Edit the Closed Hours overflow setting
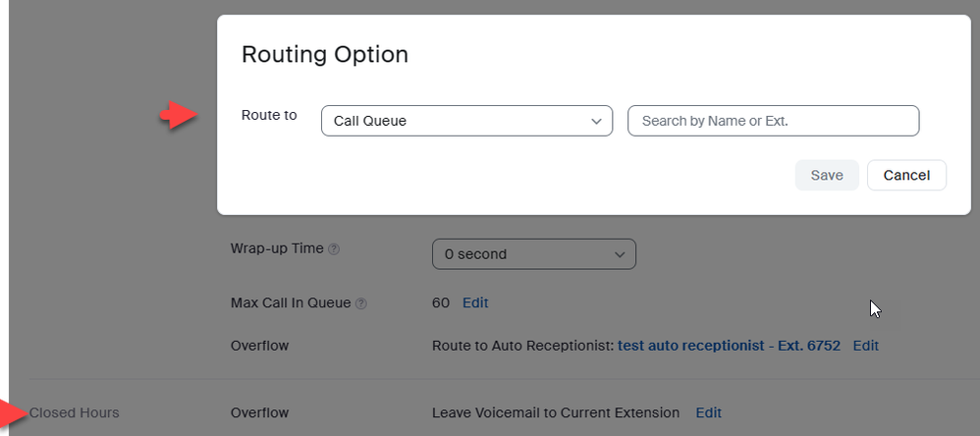Viewport: 980px width, 436px height. [x=708, y=412]
